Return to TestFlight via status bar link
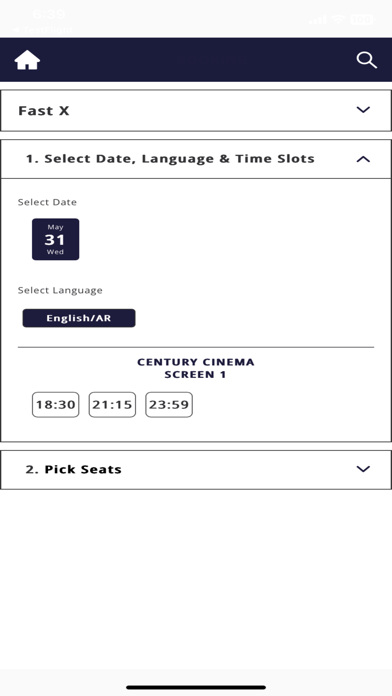The height and width of the screenshot is (696, 392). point(42,30)
